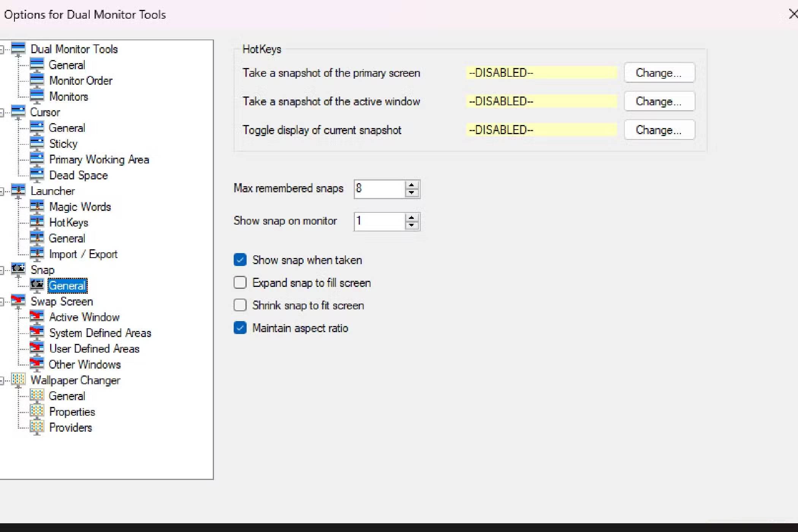Change toggle display snapshot hotkey
The image size is (798, 532).
click(x=659, y=130)
